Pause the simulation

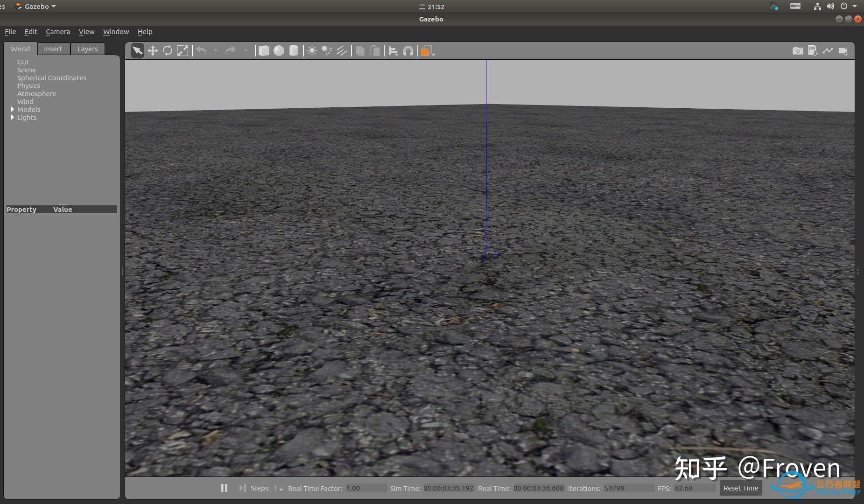[224, 488]
